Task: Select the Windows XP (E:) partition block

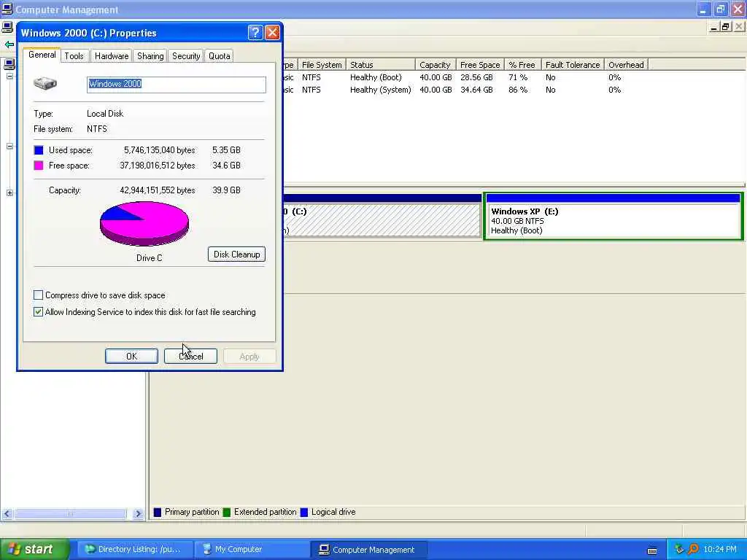Action: point(613,217)
